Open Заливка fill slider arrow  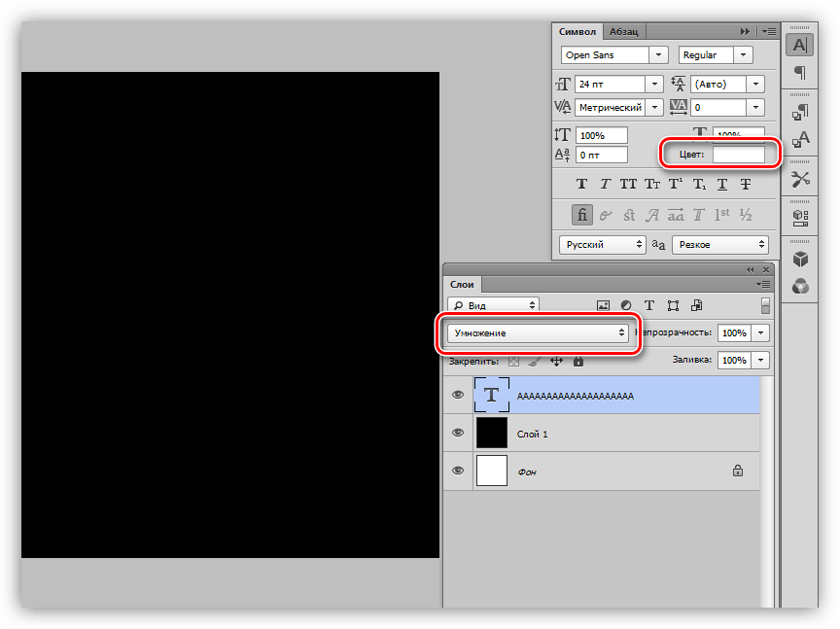click(x=760, y=360)
